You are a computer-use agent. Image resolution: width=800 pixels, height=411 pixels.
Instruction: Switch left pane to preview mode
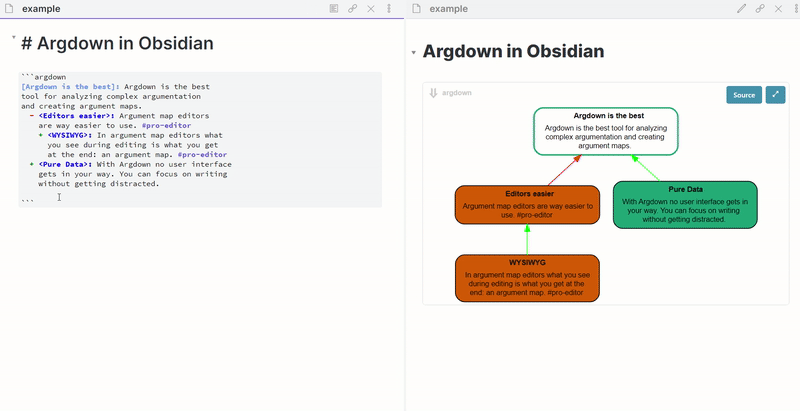334,9
